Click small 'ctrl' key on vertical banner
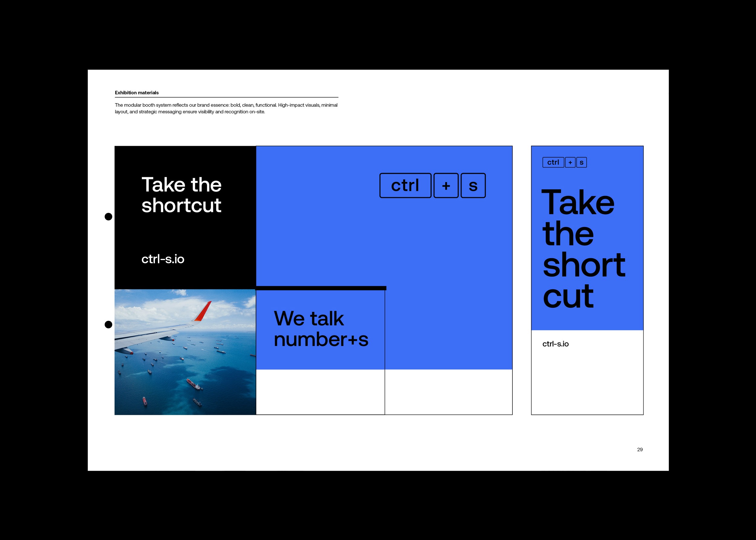The image size is (756, 540). [553, 162]
